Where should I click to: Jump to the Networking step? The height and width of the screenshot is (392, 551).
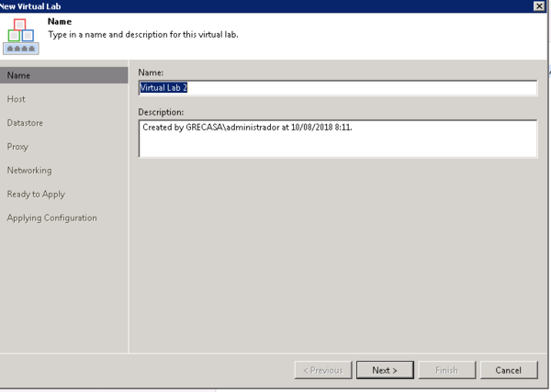pos(29,171)
